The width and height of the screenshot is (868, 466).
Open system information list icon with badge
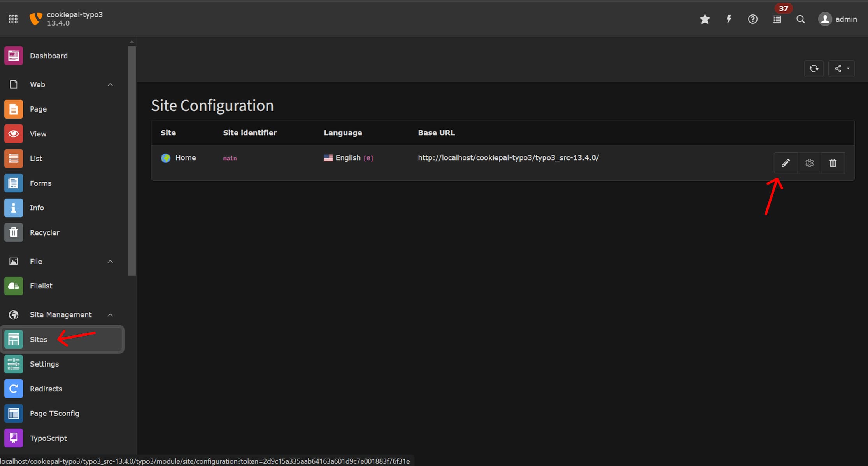coord(777,19)
